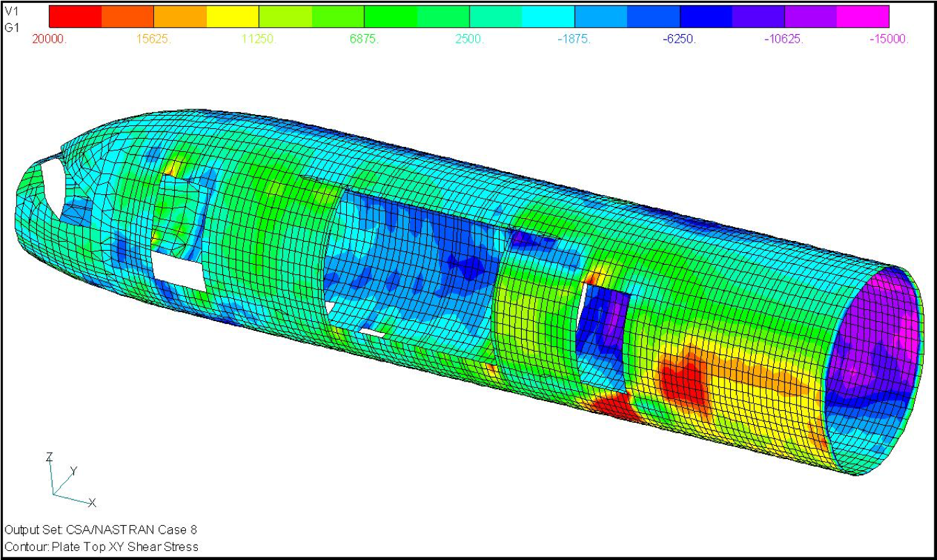Click the 20000. legend maximum value
937x560 pixels.
click(x=49, y=39)
